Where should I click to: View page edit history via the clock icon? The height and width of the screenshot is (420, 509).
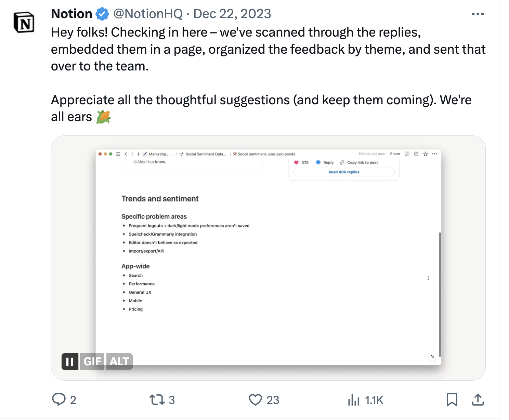pyautogui.click(x=416, y=154)
